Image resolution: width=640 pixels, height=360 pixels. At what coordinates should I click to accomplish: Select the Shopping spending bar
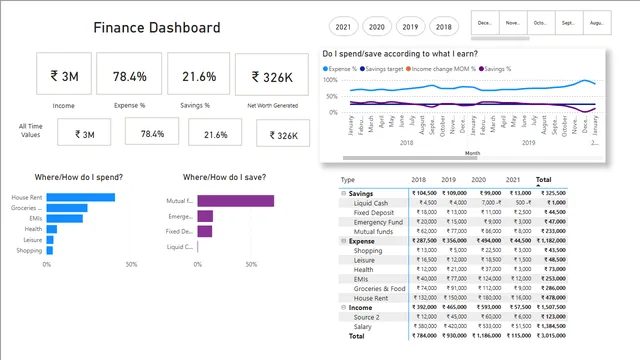click(x=49, y=251)
